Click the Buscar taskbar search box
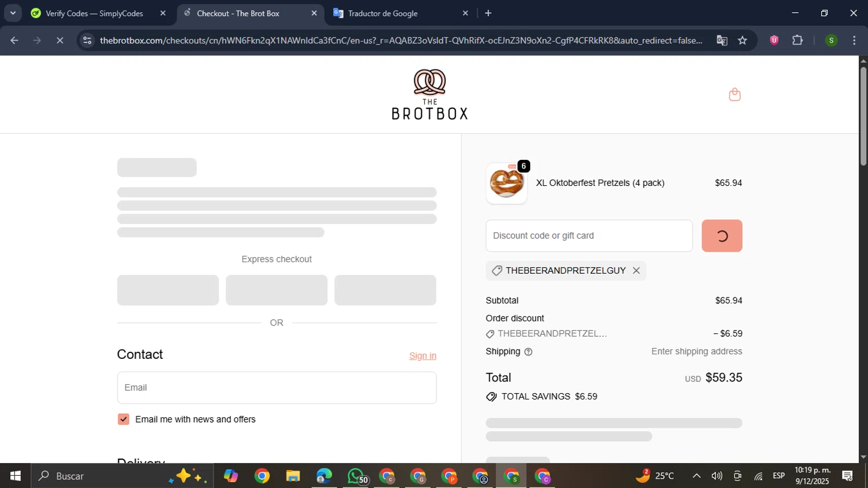 tap(122, 476)
